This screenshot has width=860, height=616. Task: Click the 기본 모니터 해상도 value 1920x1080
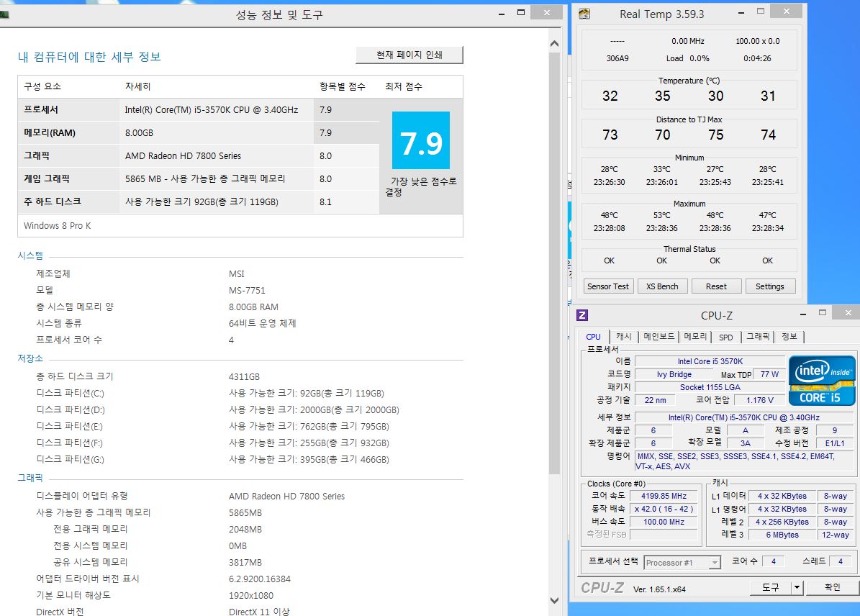tap(250, 595)
